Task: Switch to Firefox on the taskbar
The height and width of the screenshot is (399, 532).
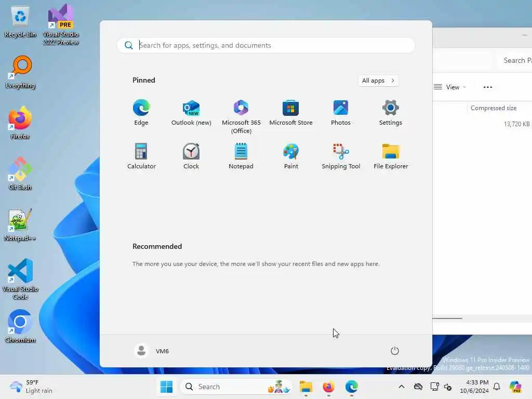Action: [328, 387]
